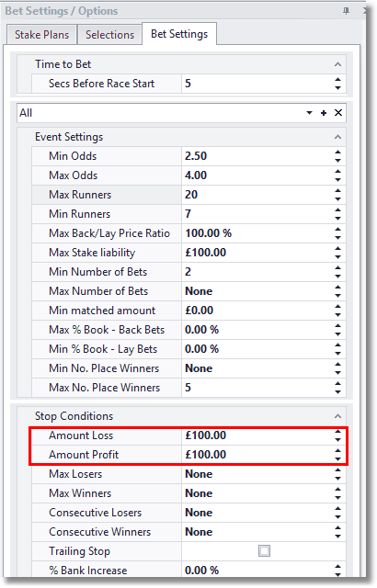
Task: Collapse the Event Settings section
Action: pos(337,137)
